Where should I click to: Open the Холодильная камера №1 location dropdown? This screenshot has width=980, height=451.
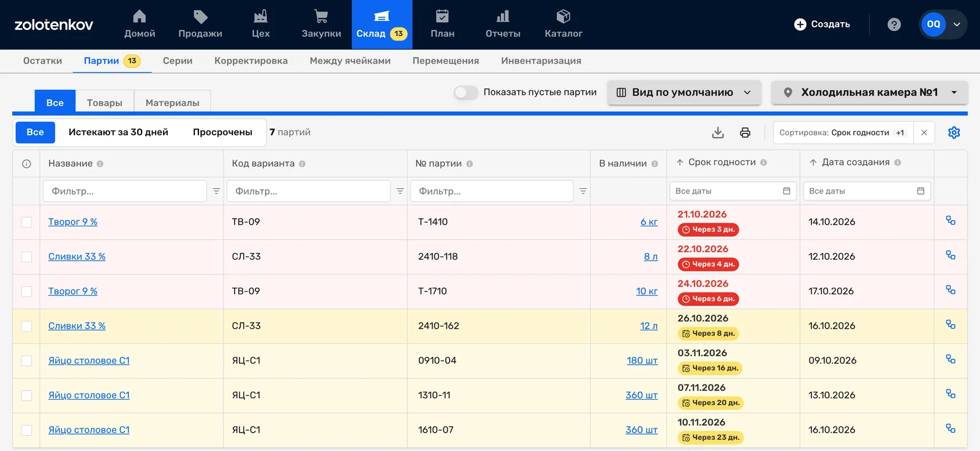(x=870, y=92)
